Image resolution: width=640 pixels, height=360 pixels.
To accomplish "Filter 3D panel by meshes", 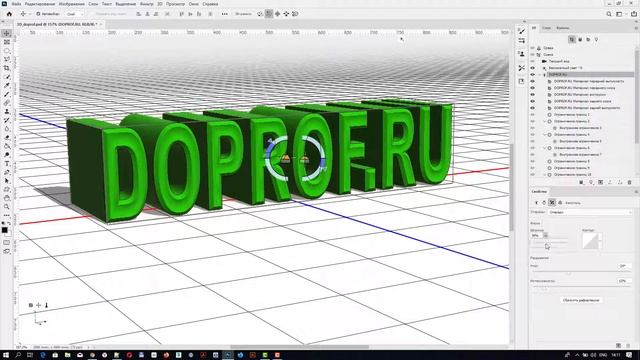I will (580, 40).
